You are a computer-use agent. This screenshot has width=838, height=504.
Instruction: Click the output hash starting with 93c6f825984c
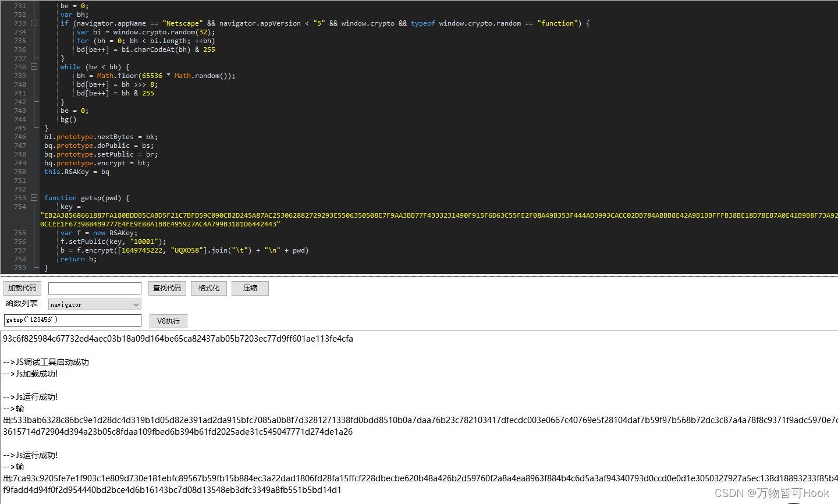point(178,339)
